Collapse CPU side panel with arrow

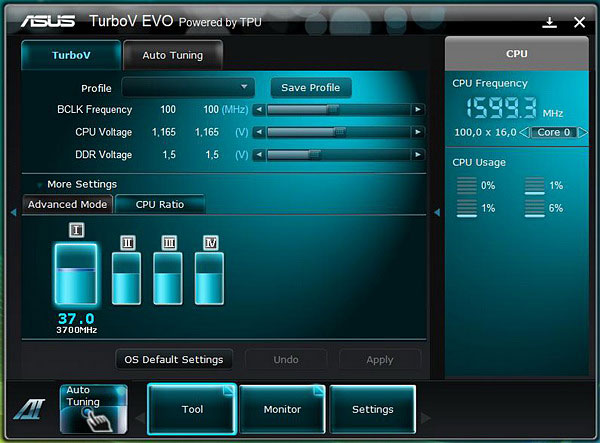coord(437,212)
